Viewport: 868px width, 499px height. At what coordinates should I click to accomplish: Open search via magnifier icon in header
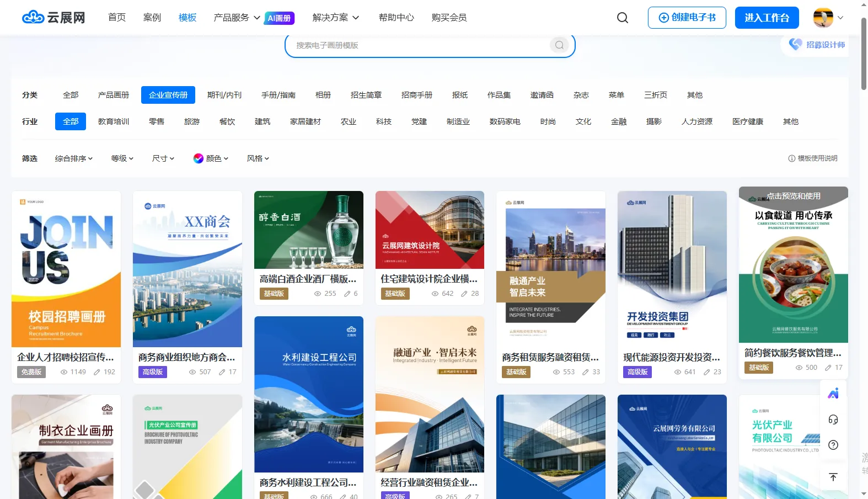coord(623,18)
